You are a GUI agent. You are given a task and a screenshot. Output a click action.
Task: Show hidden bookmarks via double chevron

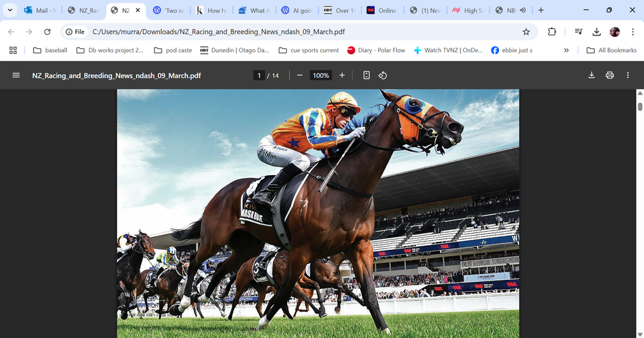pos(566,50)
